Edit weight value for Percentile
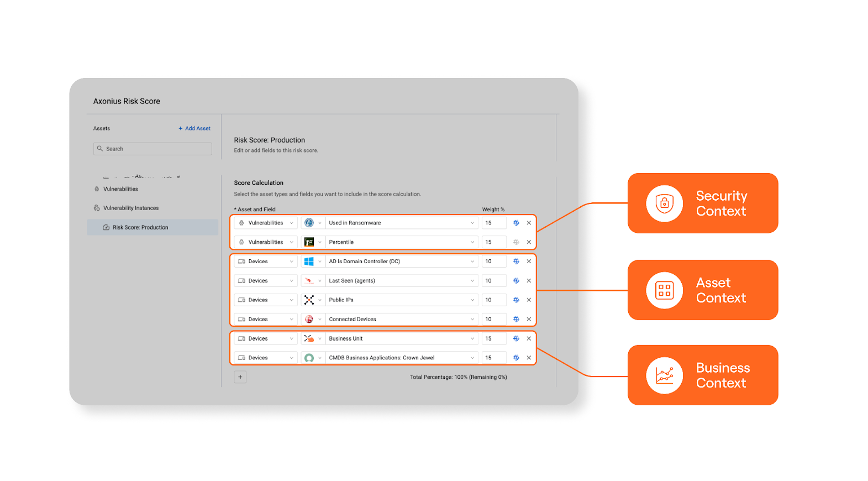This screenshot has width=868, height=481. [x=494, y=242]
